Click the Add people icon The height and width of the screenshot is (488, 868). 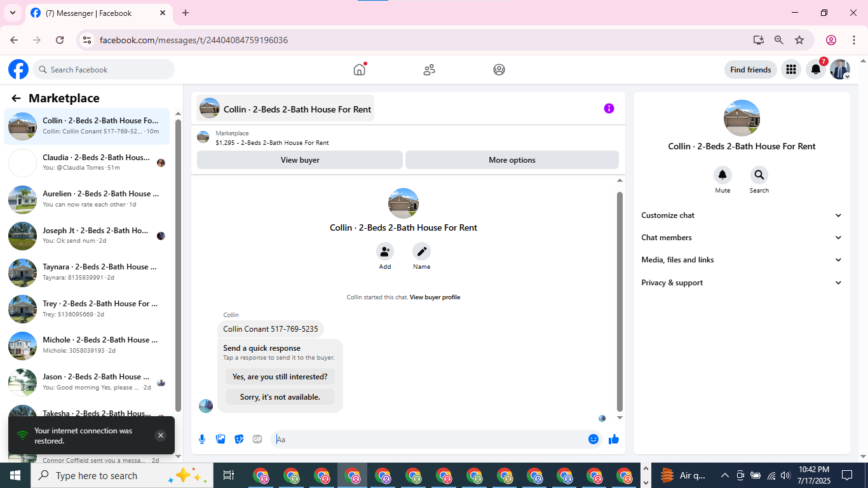pyautogui.click(x=385, y=252)
